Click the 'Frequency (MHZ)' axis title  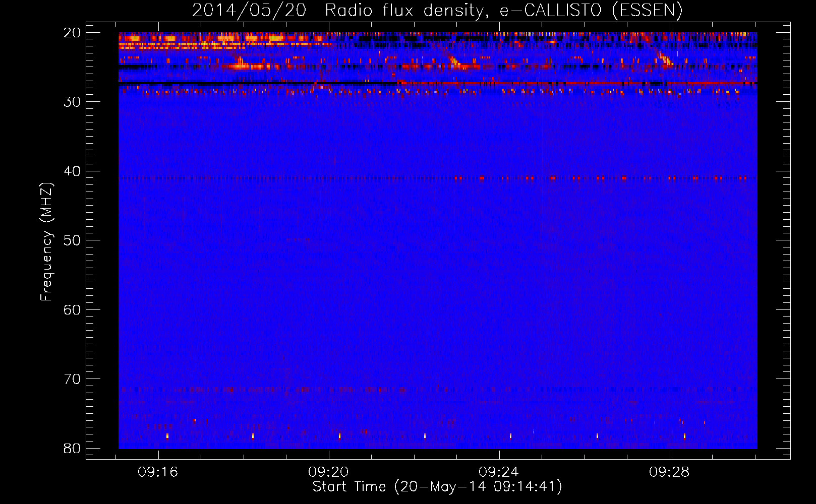tap(46, 242)
